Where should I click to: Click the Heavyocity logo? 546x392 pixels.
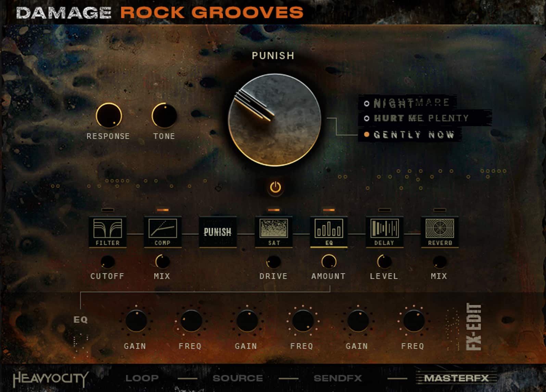(51, 379)
